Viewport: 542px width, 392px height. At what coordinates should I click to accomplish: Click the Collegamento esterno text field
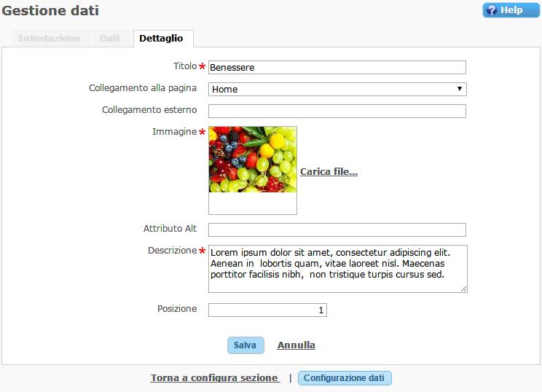337,111
